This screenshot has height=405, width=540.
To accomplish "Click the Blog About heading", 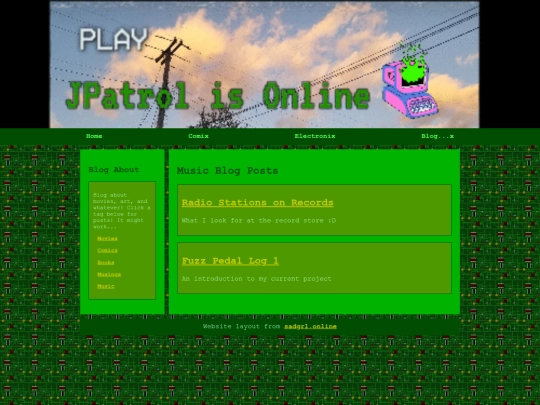I will click(x=114, y=169).
